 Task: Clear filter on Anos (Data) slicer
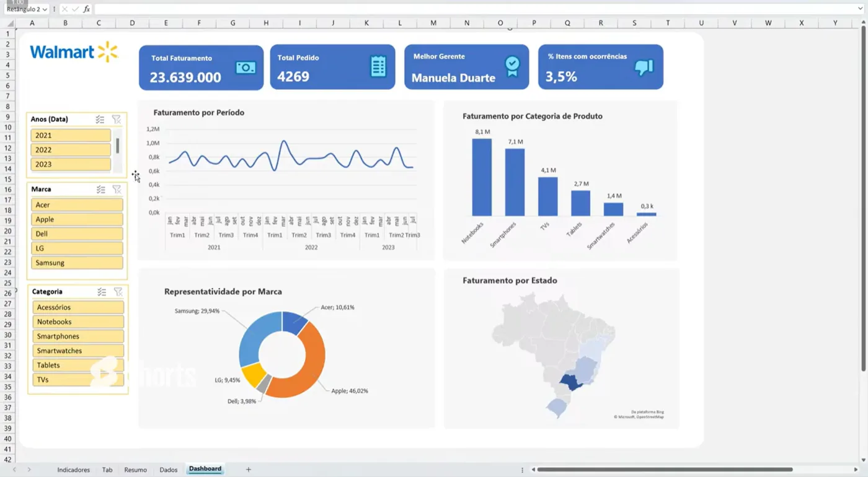(116, 120)
